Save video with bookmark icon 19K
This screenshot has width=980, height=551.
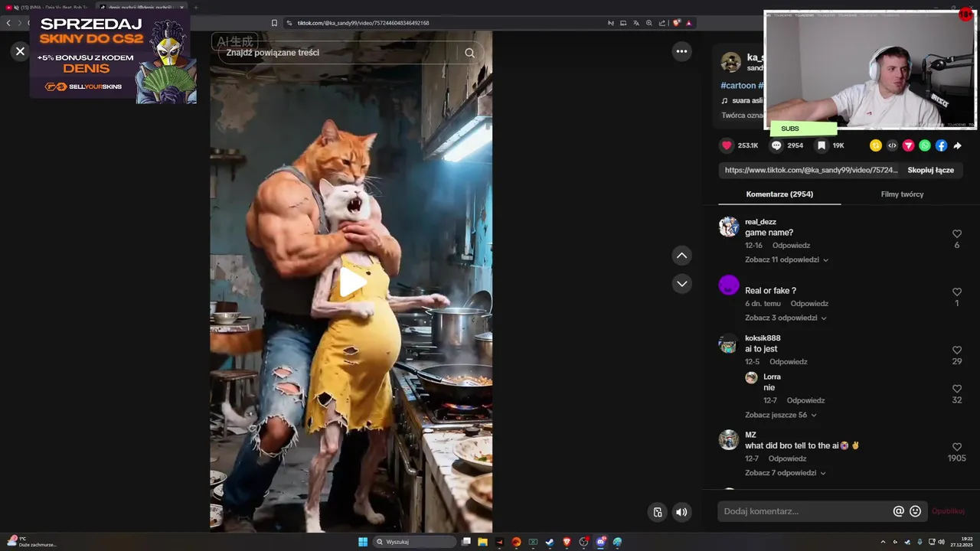tap(821, 145)
